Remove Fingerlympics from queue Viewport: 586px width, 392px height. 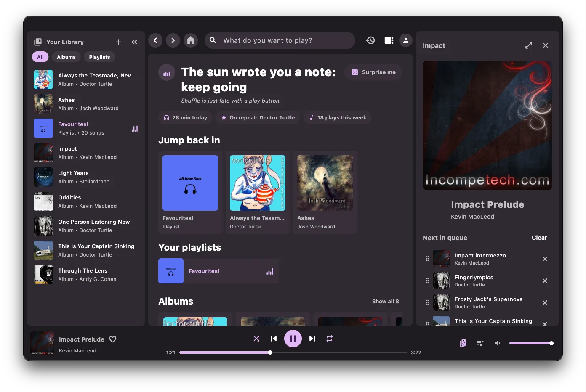(545, 281)
